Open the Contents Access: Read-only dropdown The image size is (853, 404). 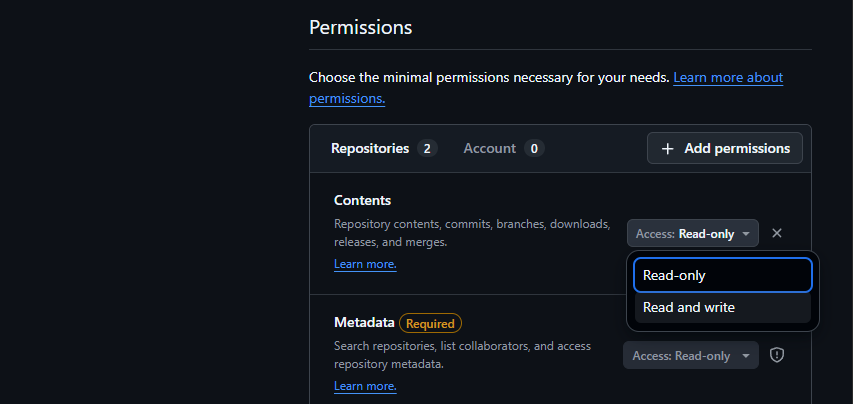(693, 233)
